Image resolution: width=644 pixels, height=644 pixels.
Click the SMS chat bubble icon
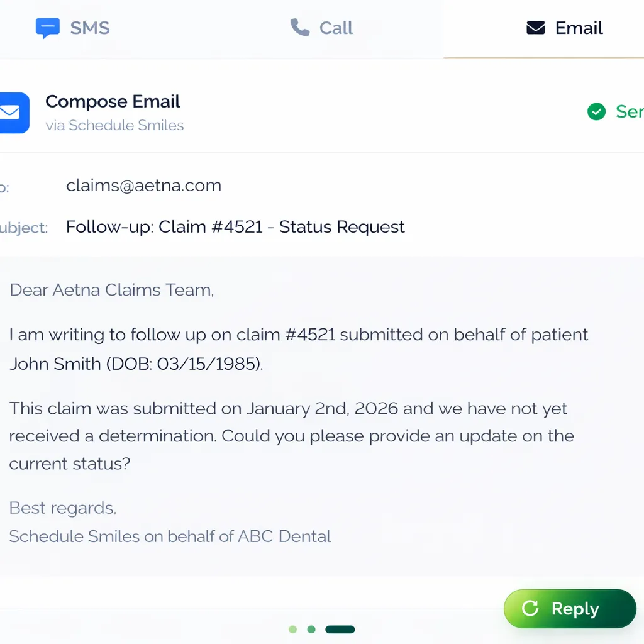click(48, 28)
